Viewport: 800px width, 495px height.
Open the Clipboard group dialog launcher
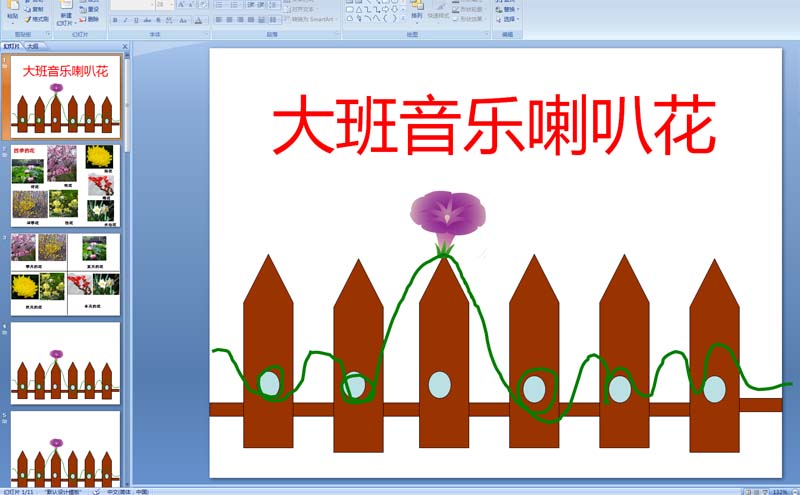pyautogui.click(x=49, y=34)
